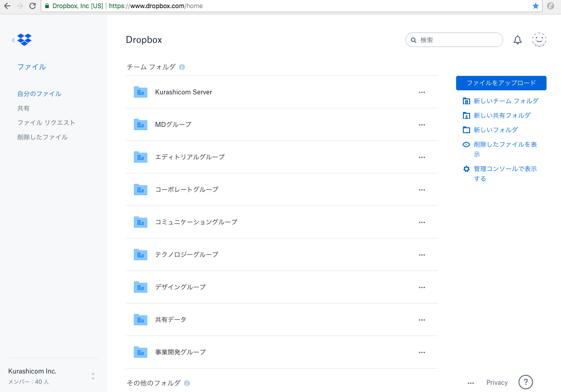Click the MDグループ folder icon
This screenshot has height=392, width=561.
[x=141, y=124]
